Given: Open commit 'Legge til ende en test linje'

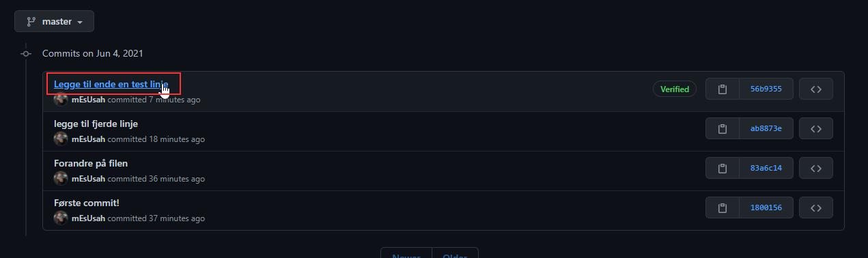Looking at the screenshot, I should pyautogui.click(x=111, y=84).
